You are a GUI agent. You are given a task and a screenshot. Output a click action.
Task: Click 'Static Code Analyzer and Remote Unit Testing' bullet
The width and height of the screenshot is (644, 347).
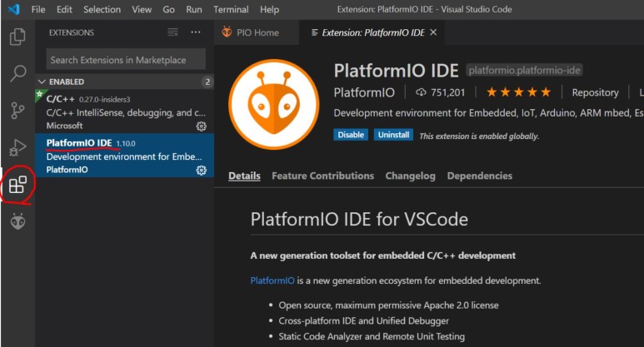(x=372, y=336)
